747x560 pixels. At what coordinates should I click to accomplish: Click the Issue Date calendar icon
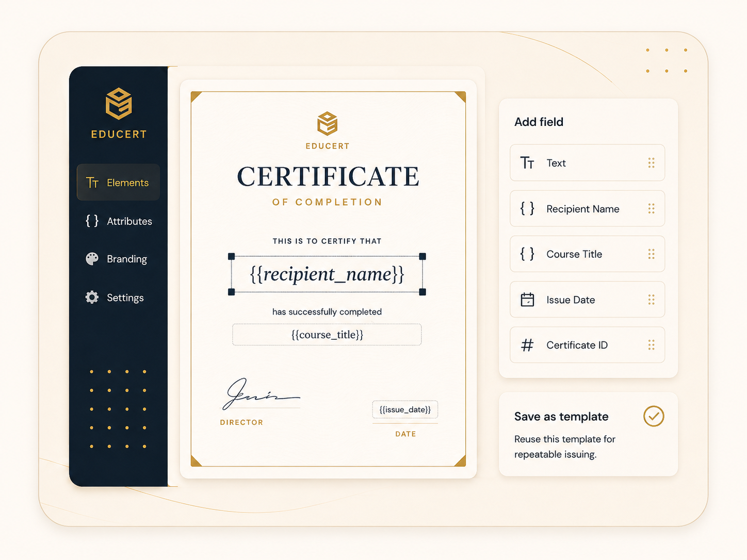[527, 300]
